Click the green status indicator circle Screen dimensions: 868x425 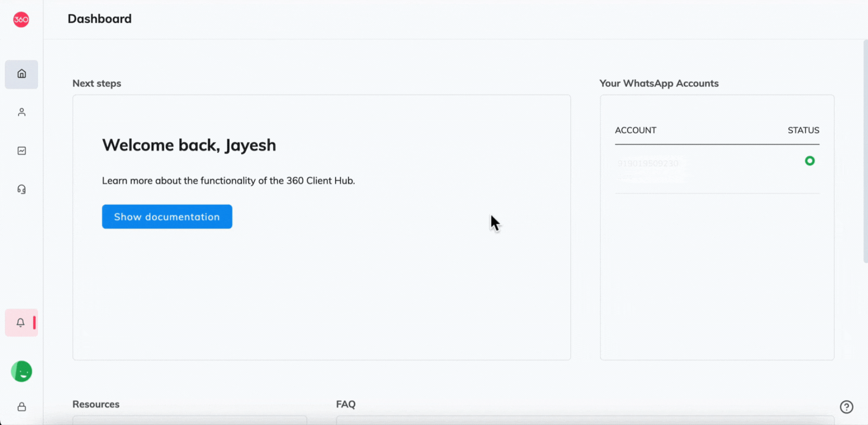click(x=810, y=161)
